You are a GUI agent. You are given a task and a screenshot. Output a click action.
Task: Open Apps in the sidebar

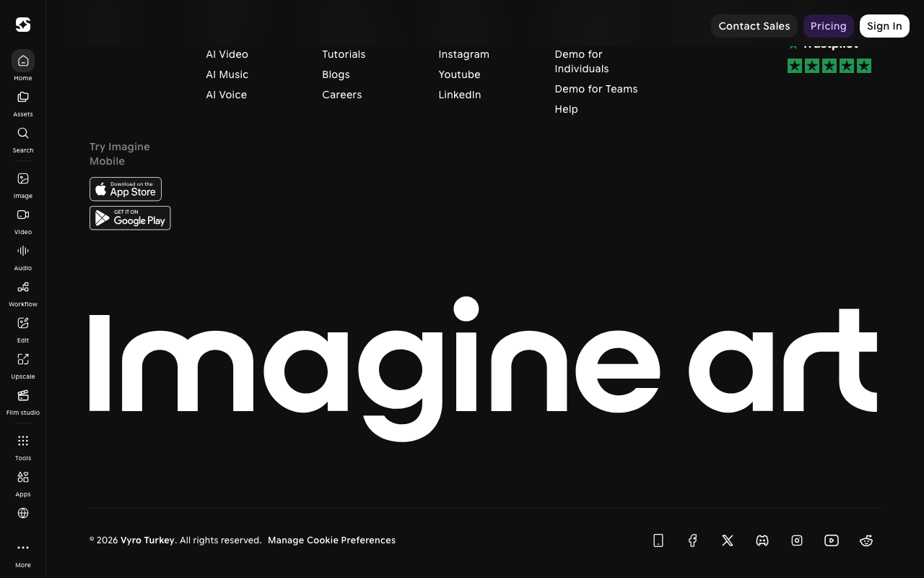point(23,483)
